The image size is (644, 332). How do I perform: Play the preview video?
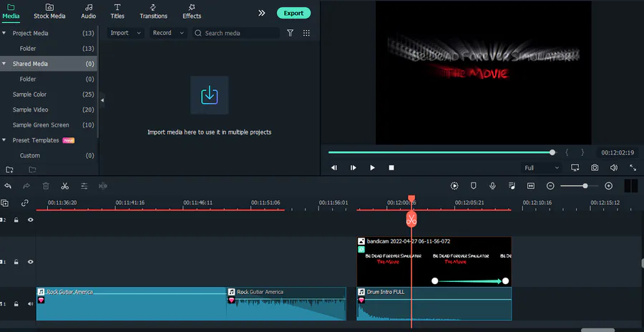point(372,167)
